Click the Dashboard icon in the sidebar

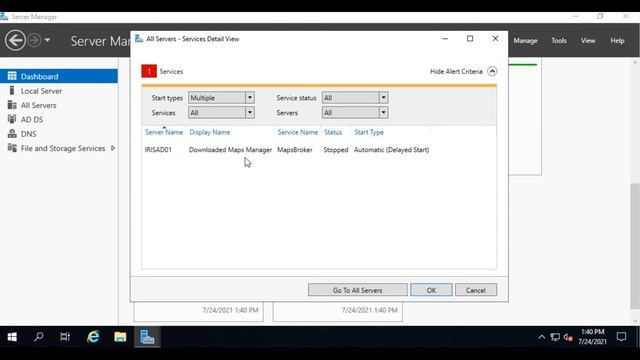(x=12, y=76)
